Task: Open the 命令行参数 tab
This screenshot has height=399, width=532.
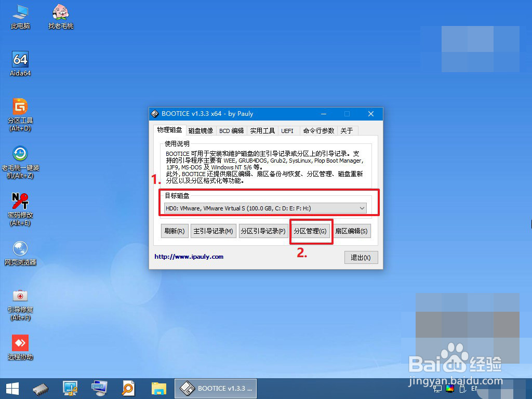Action: point(318,130)
